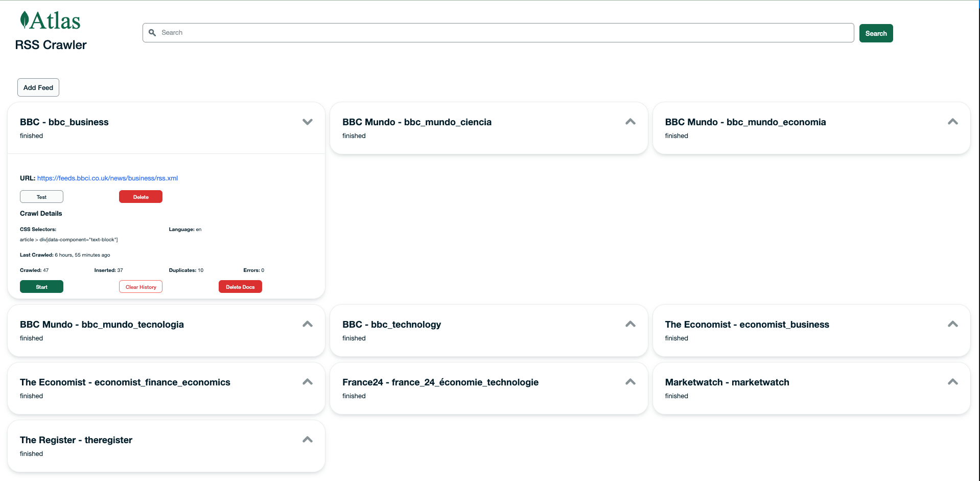
Task: Collapse the BBC - bbc_business card
Action: (308, 122)
